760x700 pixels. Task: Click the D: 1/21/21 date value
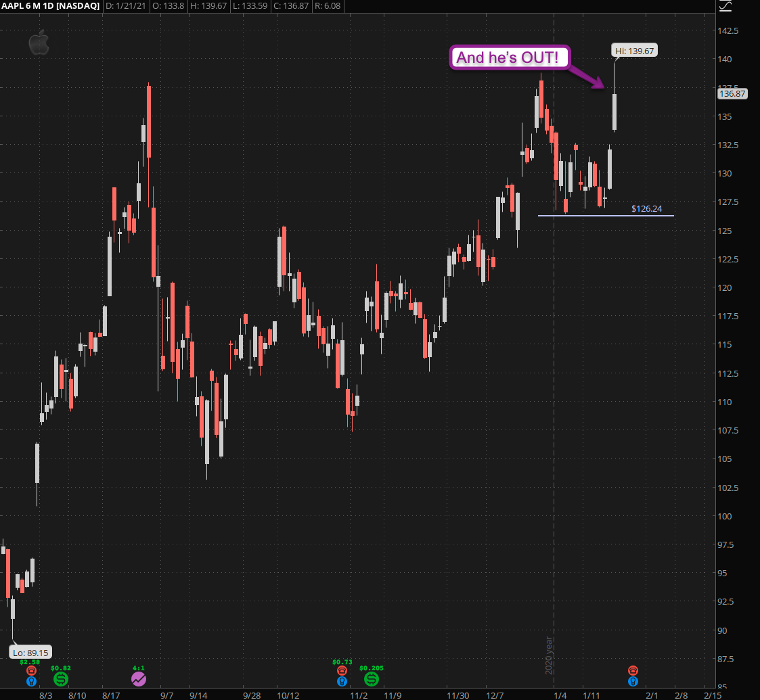tap(125, 6)
